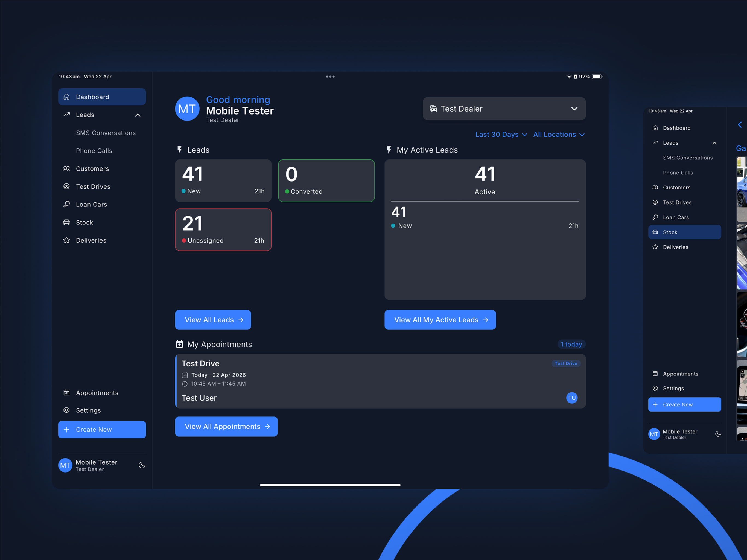Viewport: 747px width, 560px height.
Task: Click Create New in the right-side window
Action: click(685, 404)
